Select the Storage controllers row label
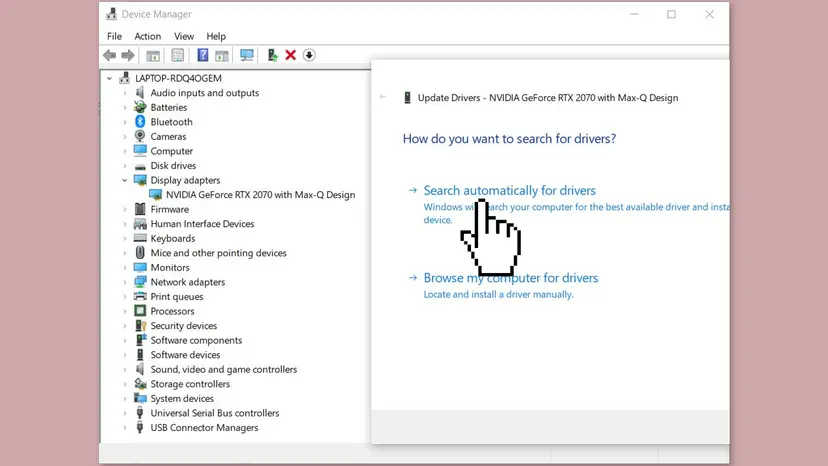 pos(190,384)
